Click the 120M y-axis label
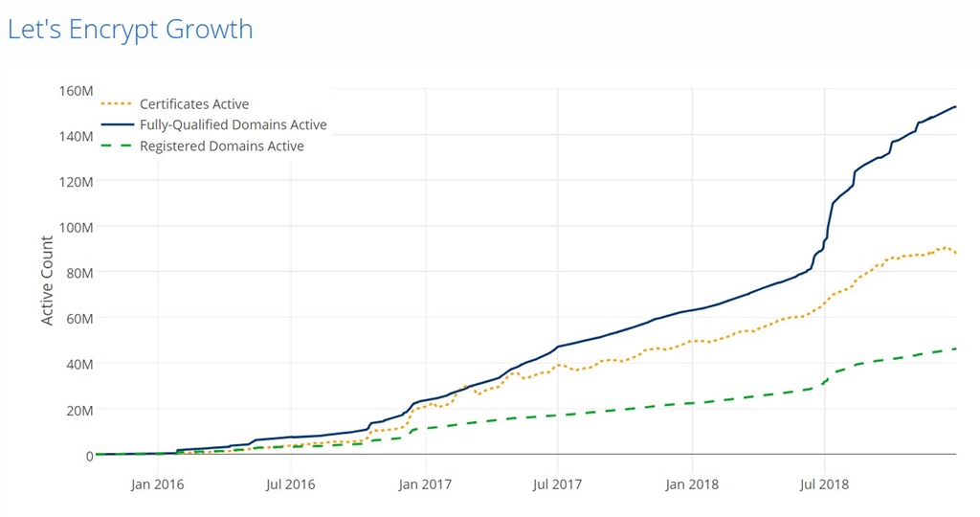This screenshot has width=980, height=517. pos(77,182)
